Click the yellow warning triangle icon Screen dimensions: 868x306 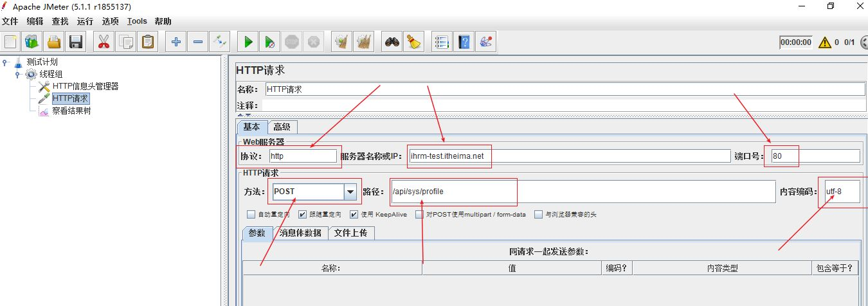pos(825,42)
